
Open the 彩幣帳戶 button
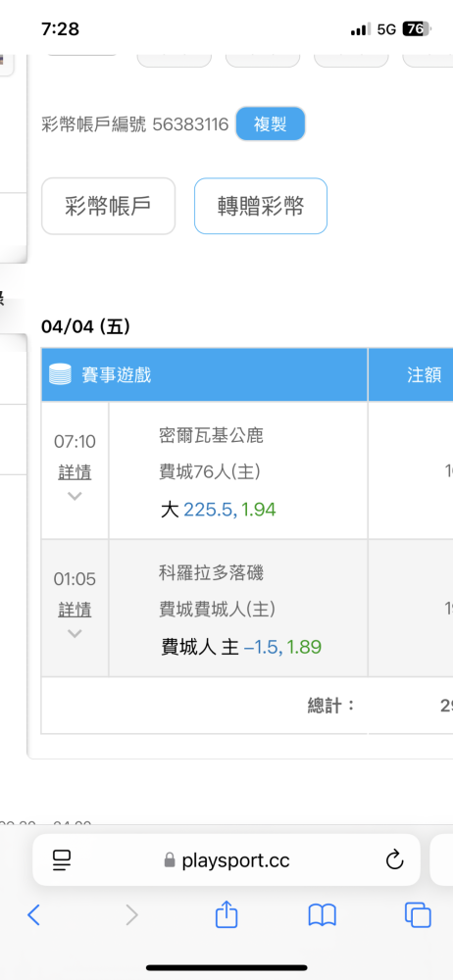pos(108,206)
